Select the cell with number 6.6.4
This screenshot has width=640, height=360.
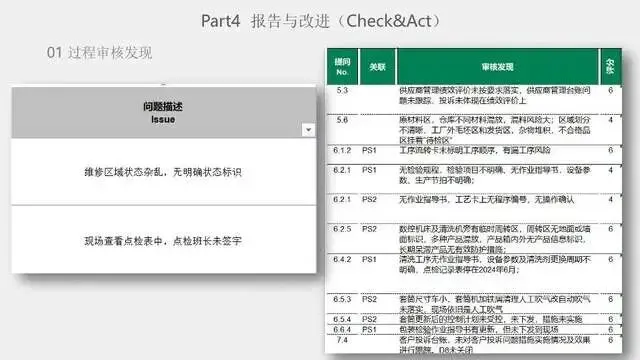342,329
